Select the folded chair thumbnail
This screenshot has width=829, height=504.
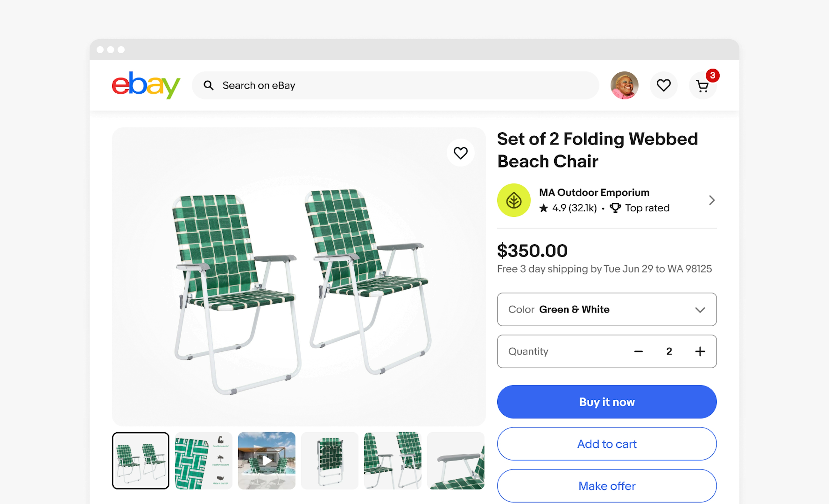click(329, 461)
